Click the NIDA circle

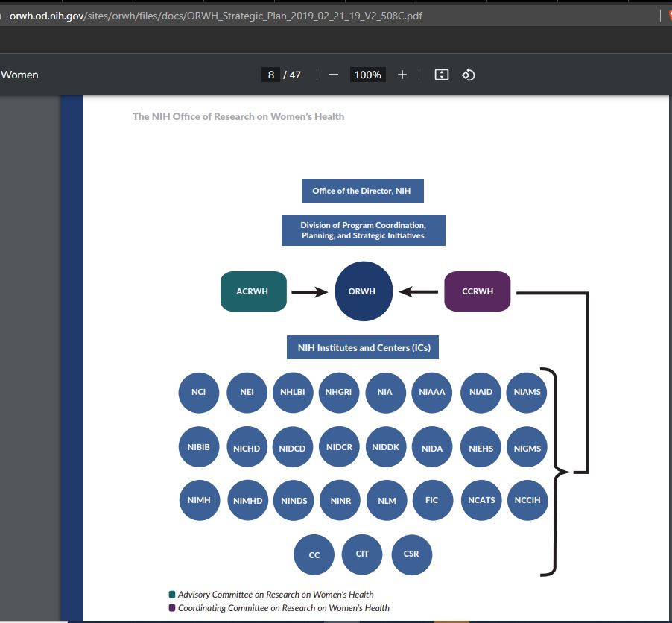pos(431,447)
